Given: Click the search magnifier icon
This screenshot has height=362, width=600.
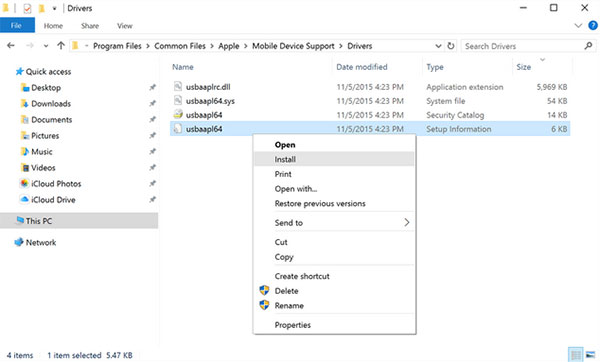Looking at the screenshot, I should click(x=588, y=46).
